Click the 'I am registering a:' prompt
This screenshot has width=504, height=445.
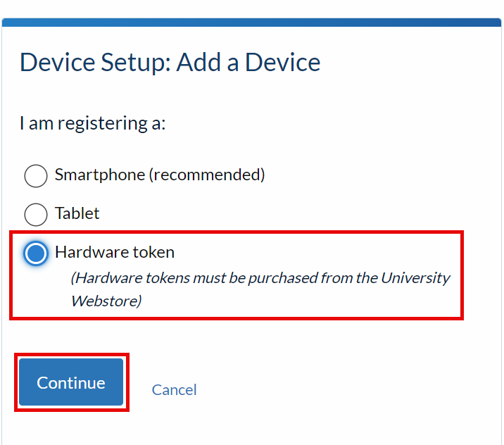point(93,123)
